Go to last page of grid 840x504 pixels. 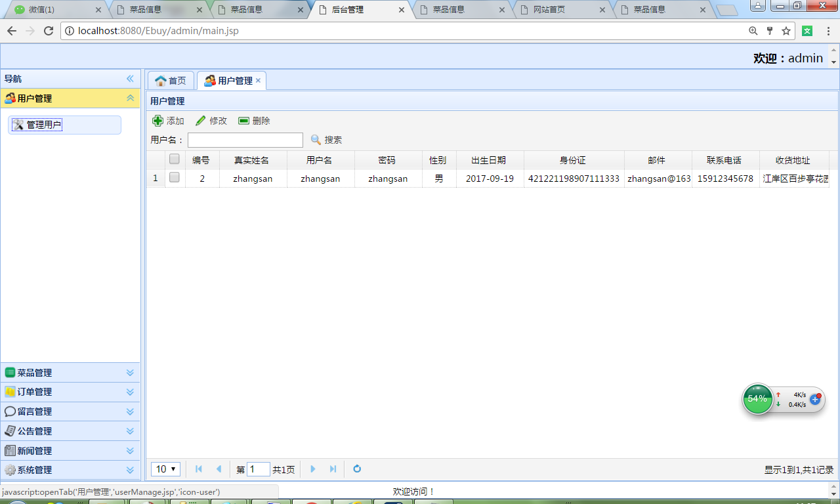pyautogui.click(x=333, y=469)
